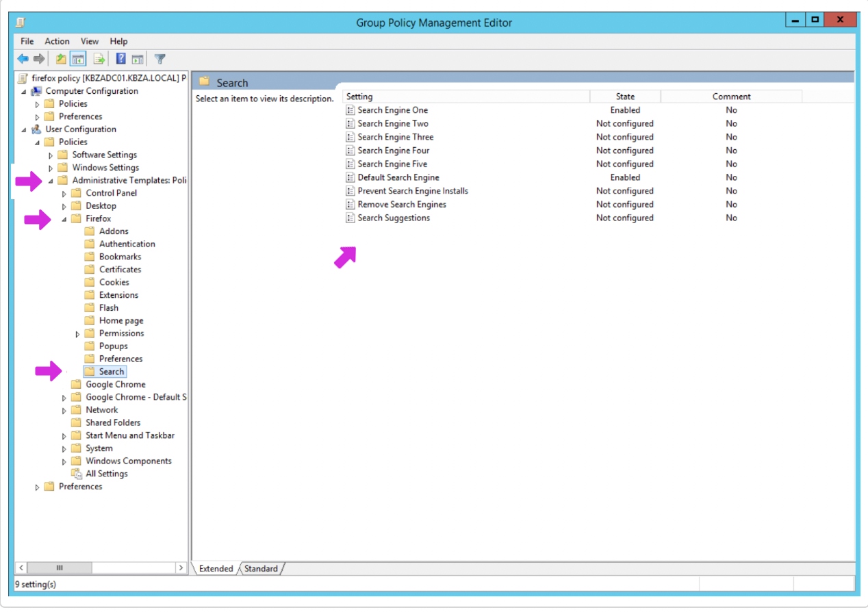The image size is (868, 612).
Task: Collapse the User Configuration node
Action: pos(24,130)
